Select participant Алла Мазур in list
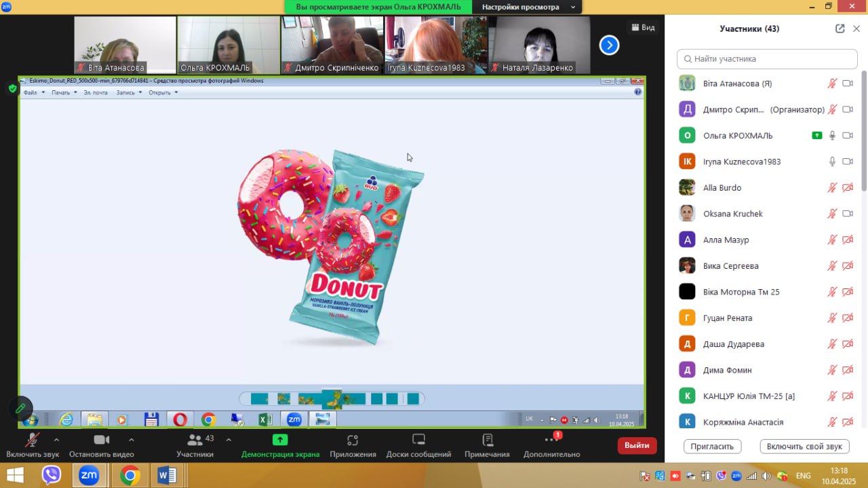The height and width of the screenshot is (488, 868). pyautogui.click(x=767, y=240)
